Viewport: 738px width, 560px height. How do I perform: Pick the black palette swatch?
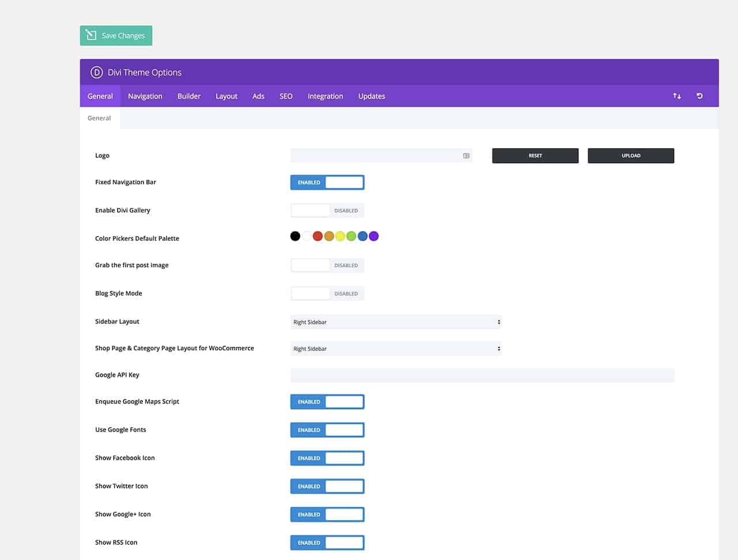(x=295, y=236)
